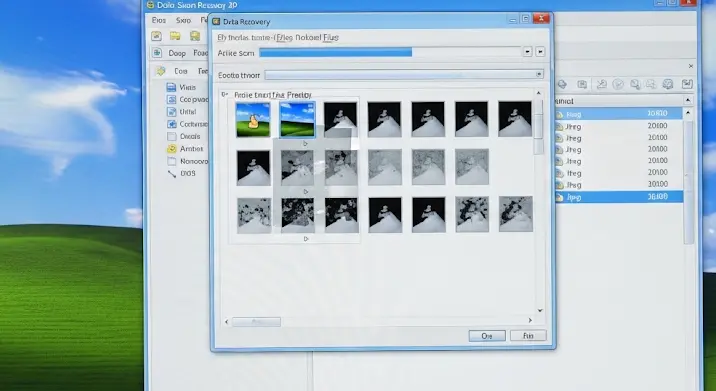Click the round gear-like icon in right toolbar
716x391 pixels.
668,84
